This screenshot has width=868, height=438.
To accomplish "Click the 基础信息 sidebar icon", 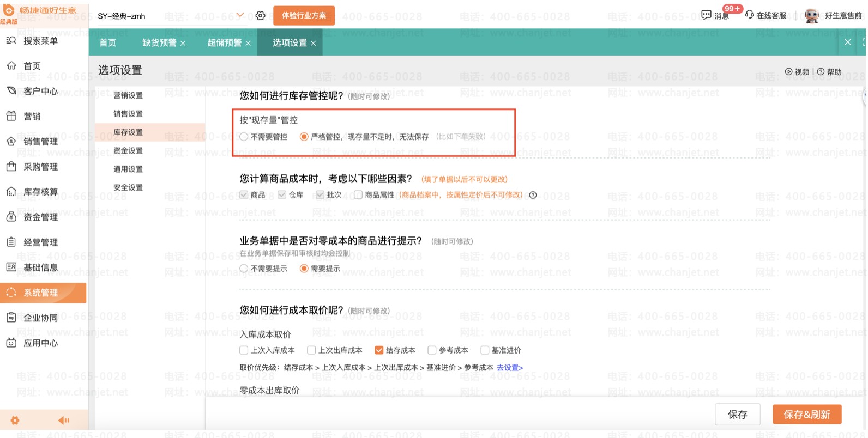I will [x=11, y=267].
